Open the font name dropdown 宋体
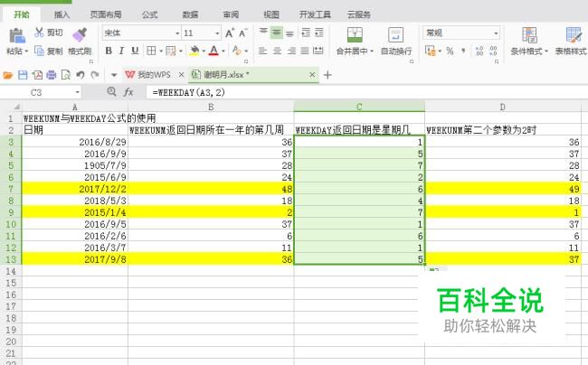The height and width of the screenshot is (365, 588). click(177, 33)
